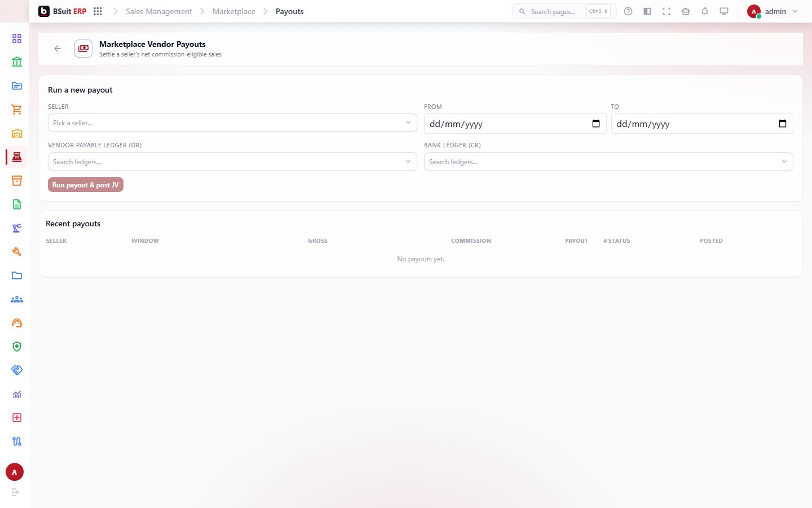Open the To date calendar picker

click(783, 124)
